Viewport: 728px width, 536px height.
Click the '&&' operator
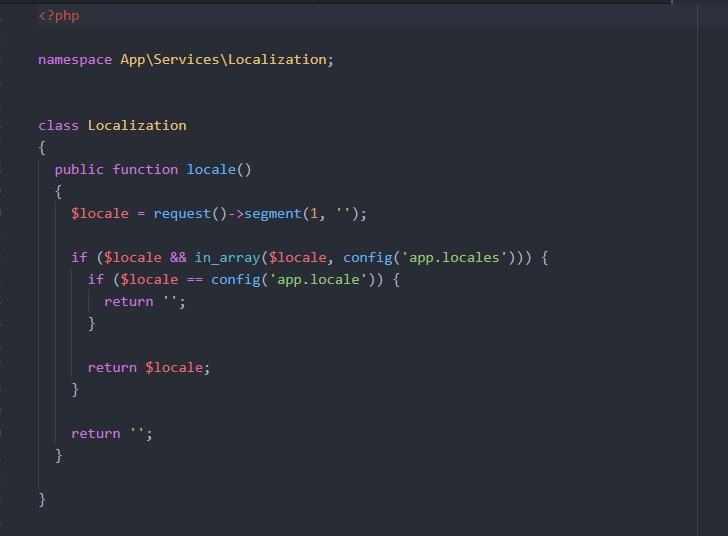(x=178, y=257)
